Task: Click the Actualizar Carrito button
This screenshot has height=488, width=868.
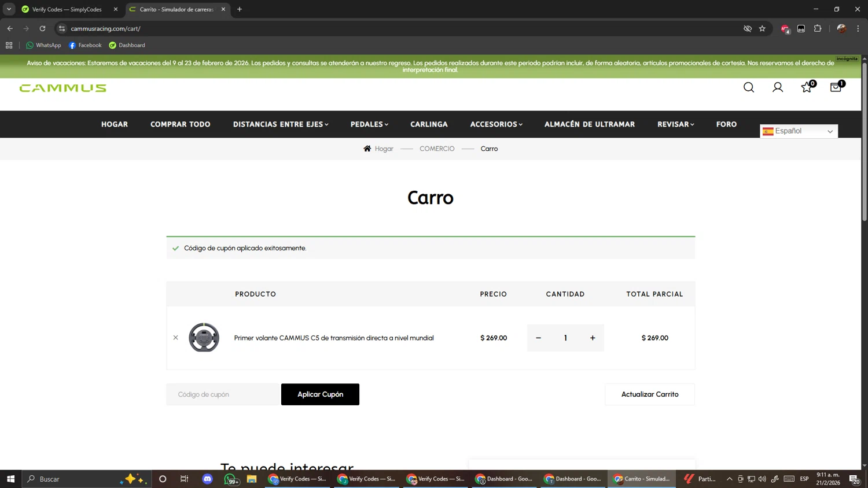Action: (x=650, y=394)
